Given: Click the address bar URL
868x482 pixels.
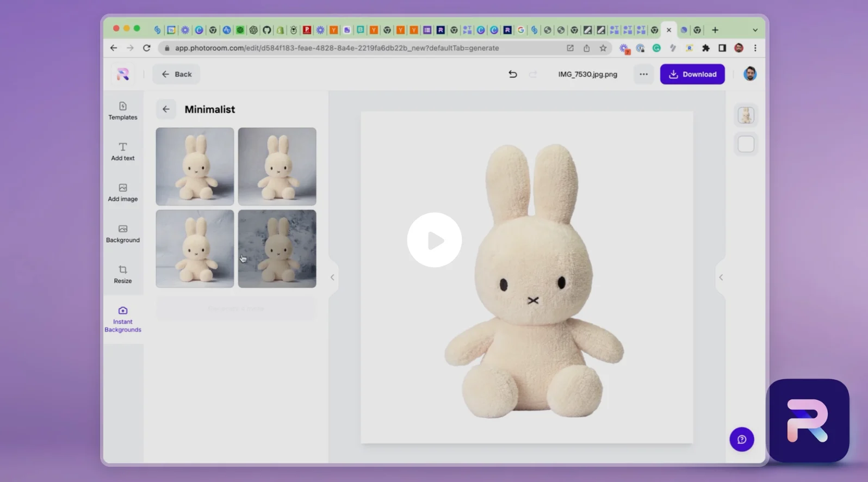Looking at the screenshot, I should [337, 48].
